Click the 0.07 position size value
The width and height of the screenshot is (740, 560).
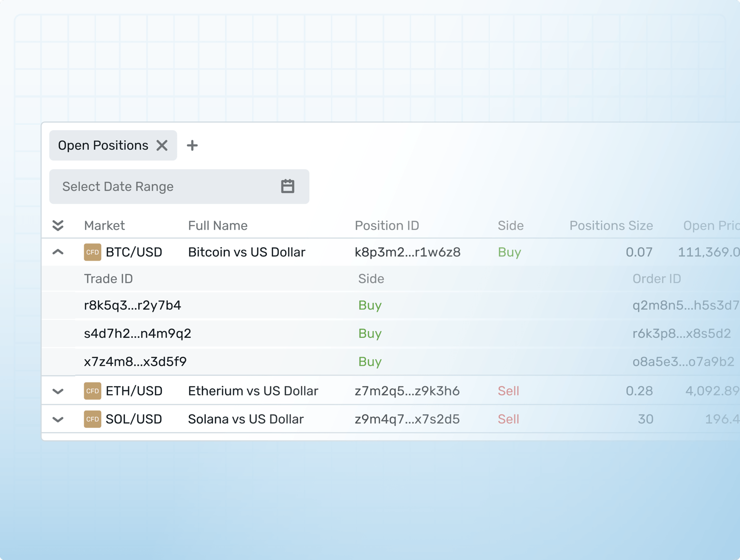[639, 252]
